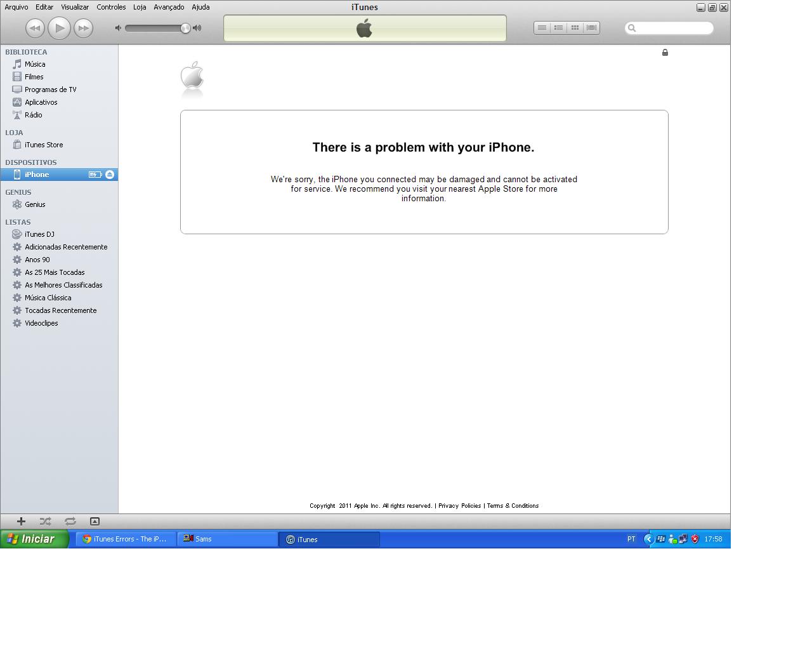Click the plus button to add playlist

point(21,521)
